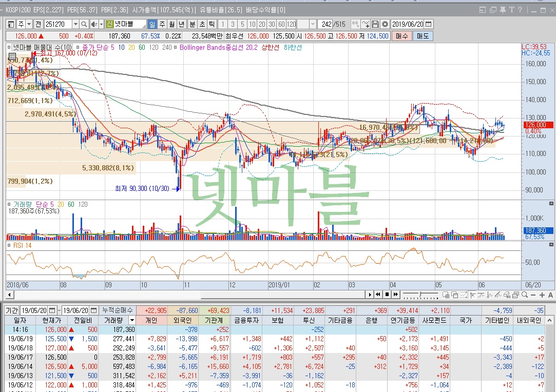Switch chart to tick 틱 period
556x392 pixels.
212,24
